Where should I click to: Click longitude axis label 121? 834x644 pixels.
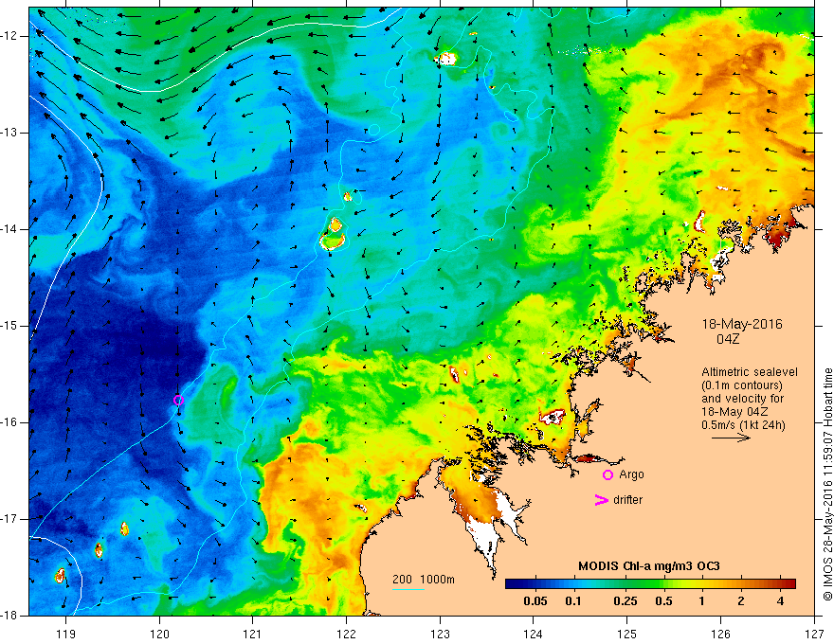(x=253, y=635)
